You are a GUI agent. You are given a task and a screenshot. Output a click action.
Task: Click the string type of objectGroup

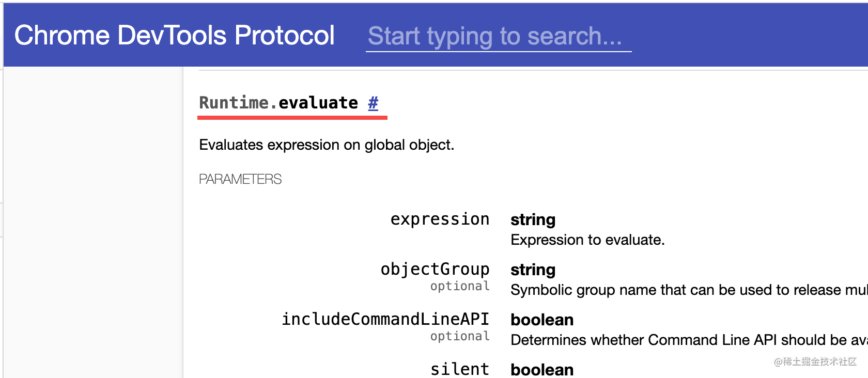(533, 270)
